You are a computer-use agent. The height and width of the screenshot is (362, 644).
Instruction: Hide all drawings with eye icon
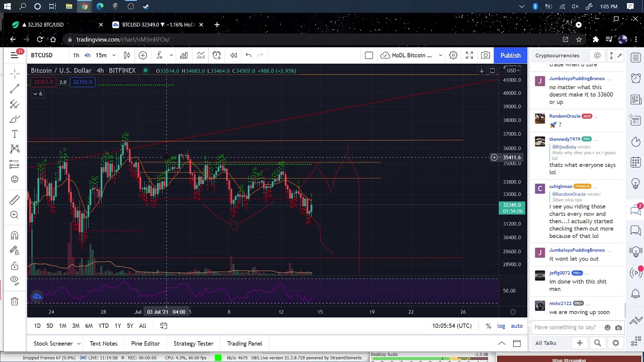(x=15, y=281)
